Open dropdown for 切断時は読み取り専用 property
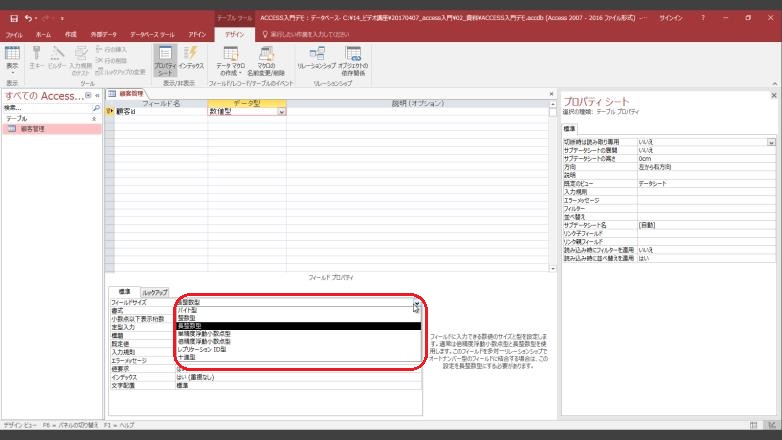The height and width of the screenshot is (440, 782). point(771,142)
